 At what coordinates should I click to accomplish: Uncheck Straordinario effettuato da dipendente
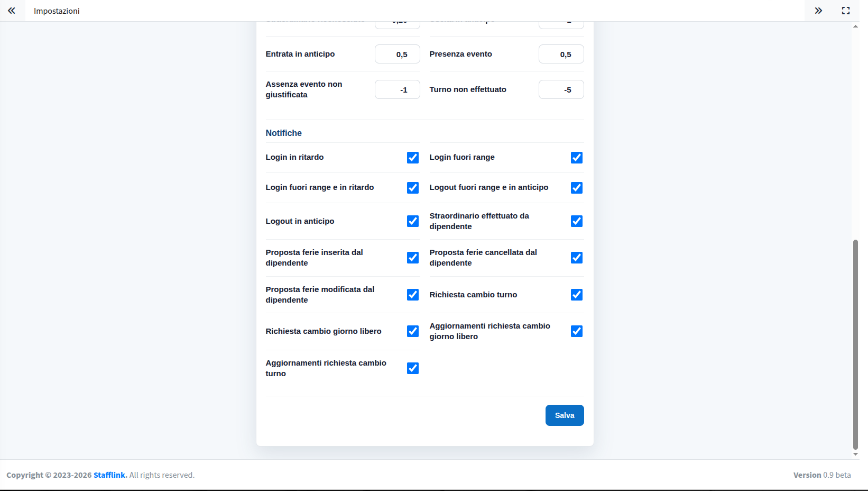(577, 221)
